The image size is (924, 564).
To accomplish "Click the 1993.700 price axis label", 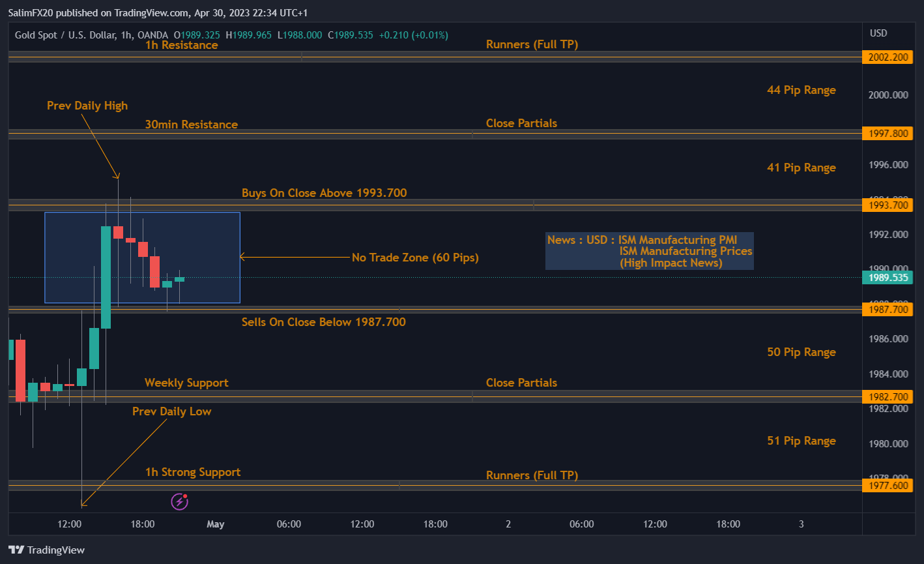I will click(x=887, y=205).
